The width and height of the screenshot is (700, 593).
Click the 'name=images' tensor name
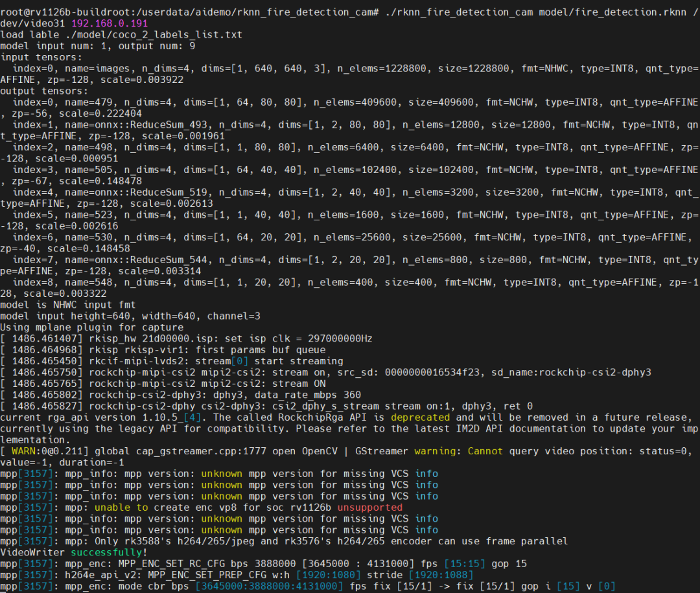pyautogui.click(x=97, y=68)
